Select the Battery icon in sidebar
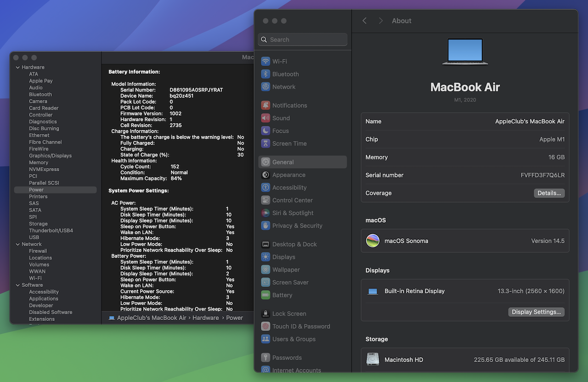 [x=266, y=295]
